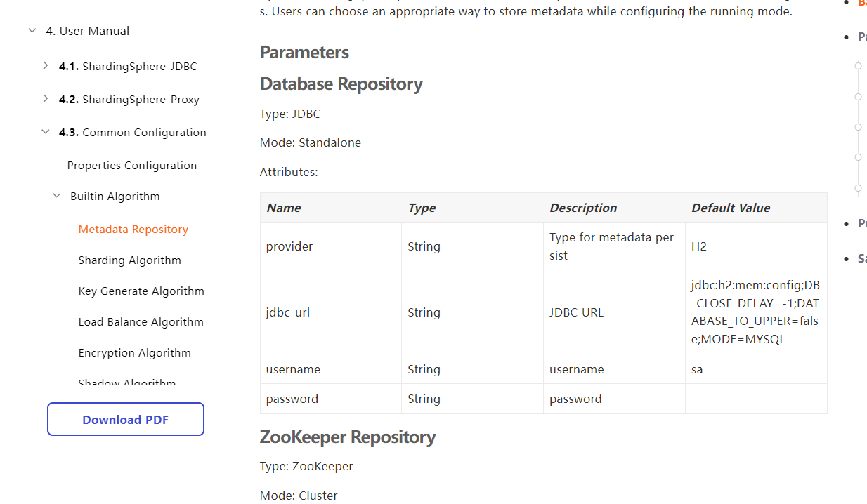Open the "Load Balance Algorithm" page
The height and width of the screenshot is (504, 867).
[x=141, y=321]
